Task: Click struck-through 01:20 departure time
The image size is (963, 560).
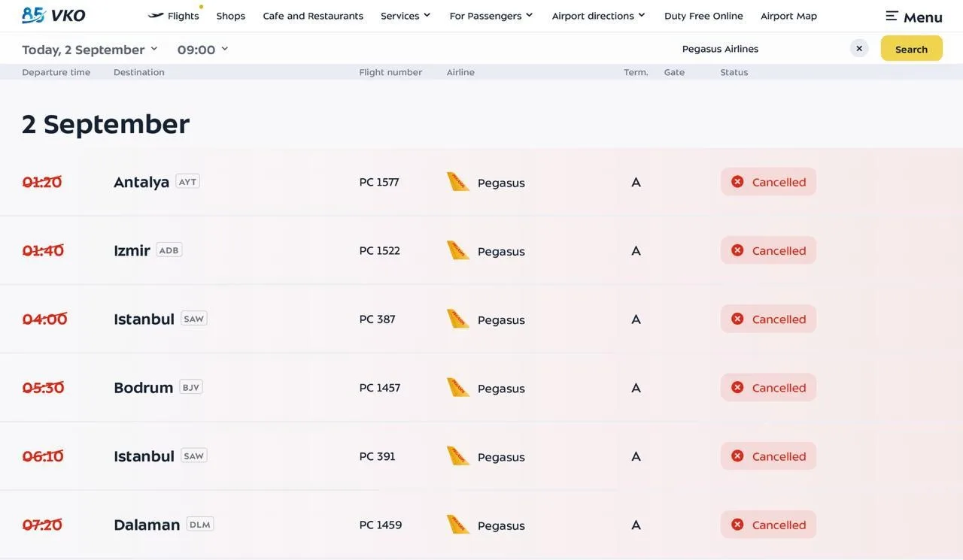Action: point(42,182)
